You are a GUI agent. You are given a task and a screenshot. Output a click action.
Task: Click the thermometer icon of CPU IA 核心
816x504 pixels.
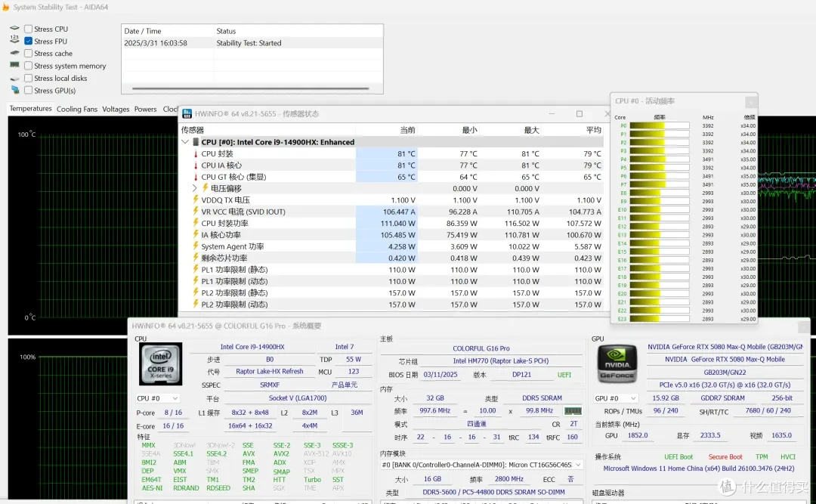(x=196, y=165)
